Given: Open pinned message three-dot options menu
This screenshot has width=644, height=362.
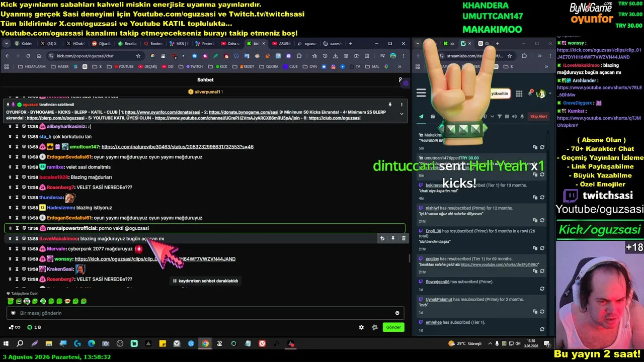Looking at the screenshot, I should (401, 105).
